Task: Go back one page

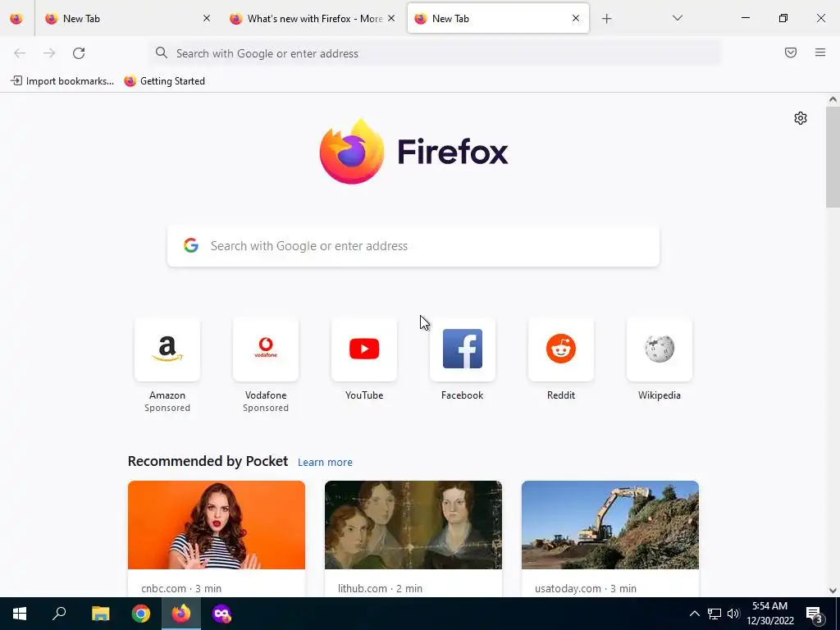Action: (20, 53)
